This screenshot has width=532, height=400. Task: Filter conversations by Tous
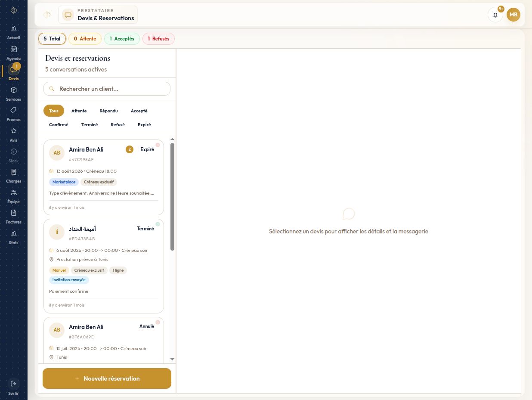tap(54, 111)
